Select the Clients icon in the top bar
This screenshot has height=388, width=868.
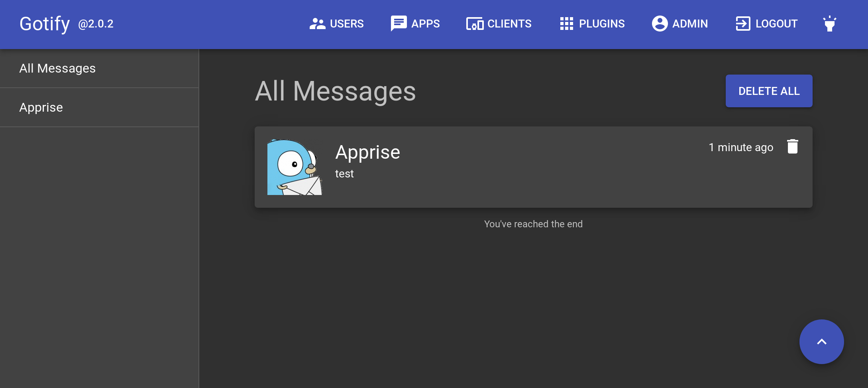coord(475,24)
